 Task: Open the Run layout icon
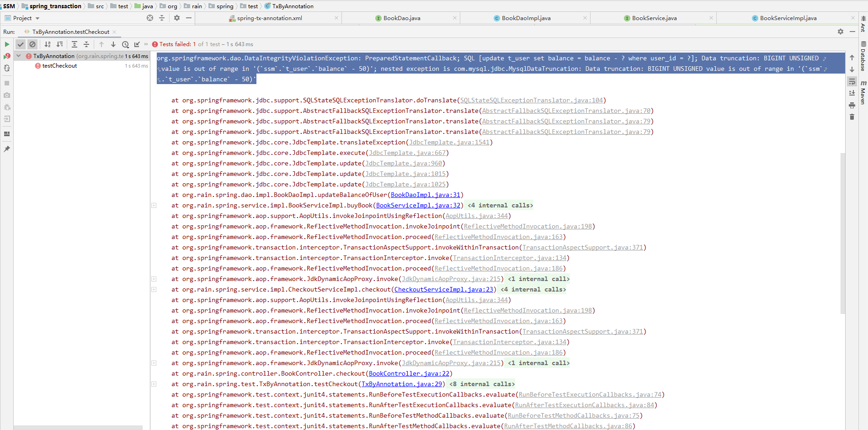(x=7, y=134)
